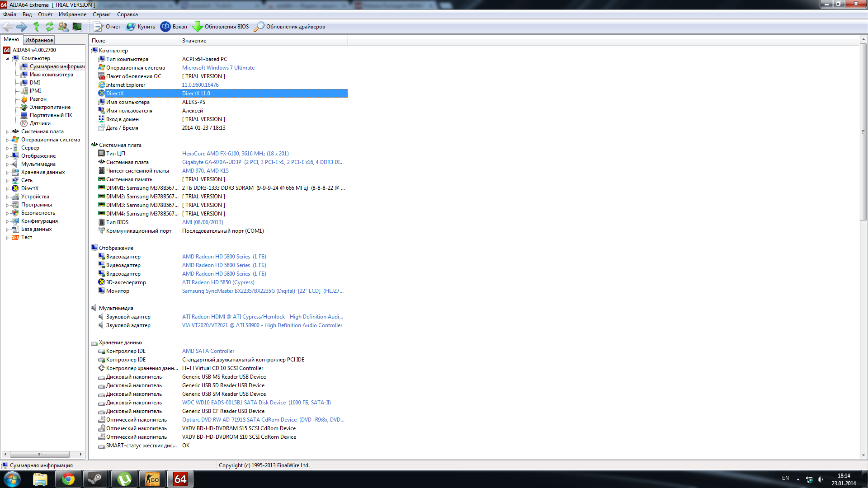Click the green Up arrow toolbar icon
Image resolution: width=868 pixels, height=488 pixels.
pyautogui.click(x=36, y=27)
